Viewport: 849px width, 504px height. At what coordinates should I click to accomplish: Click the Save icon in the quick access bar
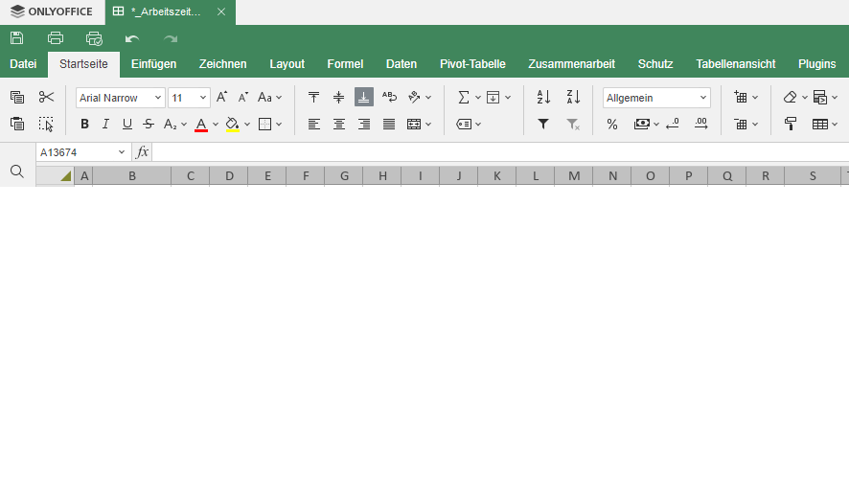click(17, 38)
